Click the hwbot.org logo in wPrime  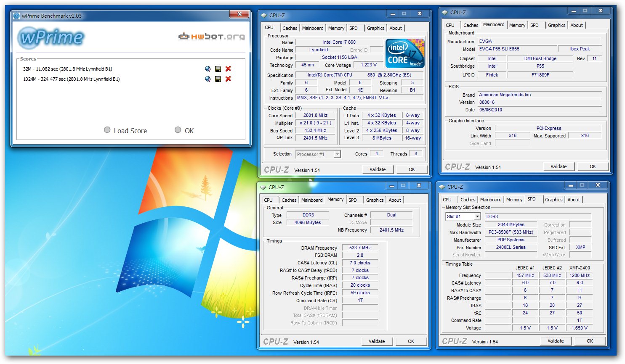pos(211,37)
